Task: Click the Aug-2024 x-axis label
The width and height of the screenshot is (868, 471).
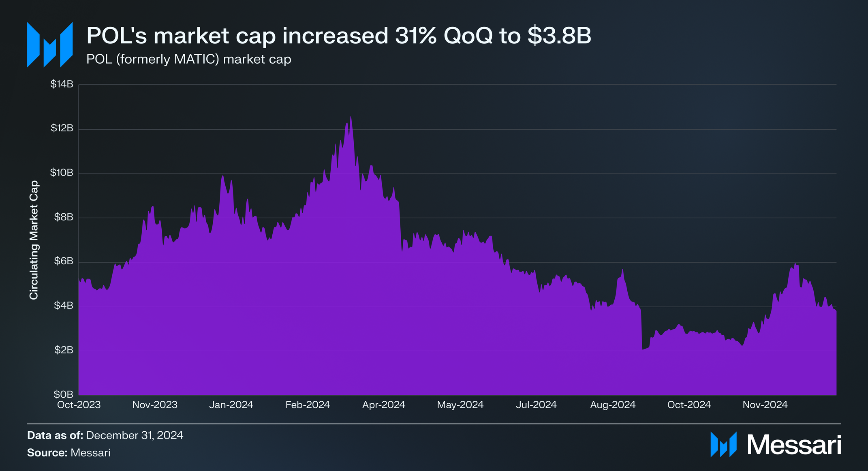Action: coord(613,405)
